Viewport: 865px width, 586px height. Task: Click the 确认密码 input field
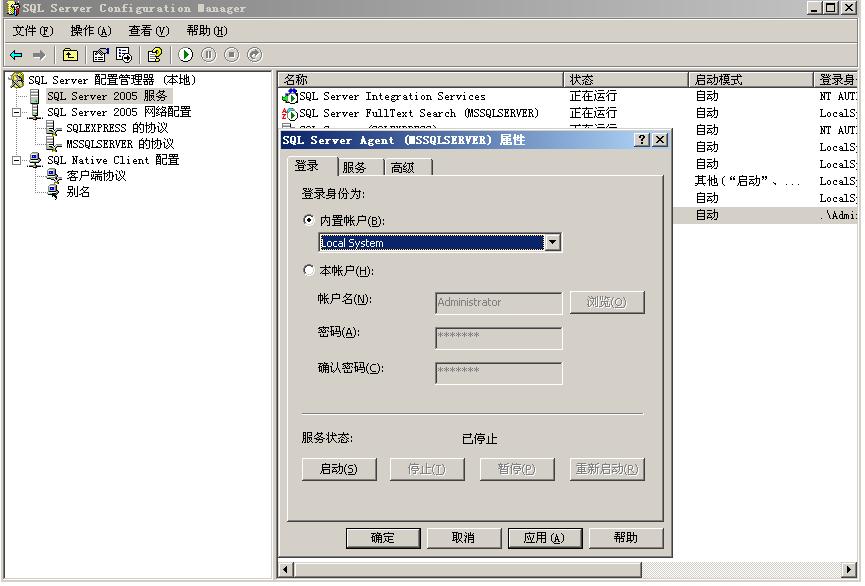coord(499,373)
